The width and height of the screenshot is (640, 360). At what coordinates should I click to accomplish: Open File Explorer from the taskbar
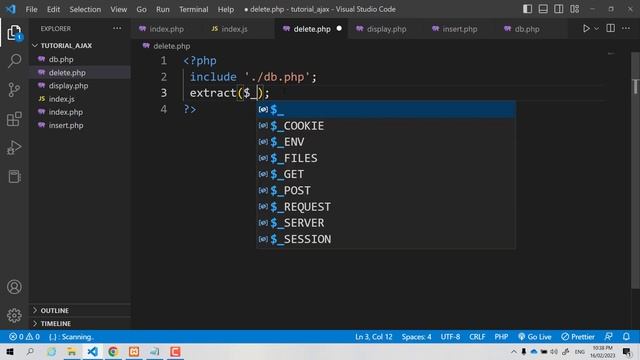pyautogui.click(x=72, y=352)
